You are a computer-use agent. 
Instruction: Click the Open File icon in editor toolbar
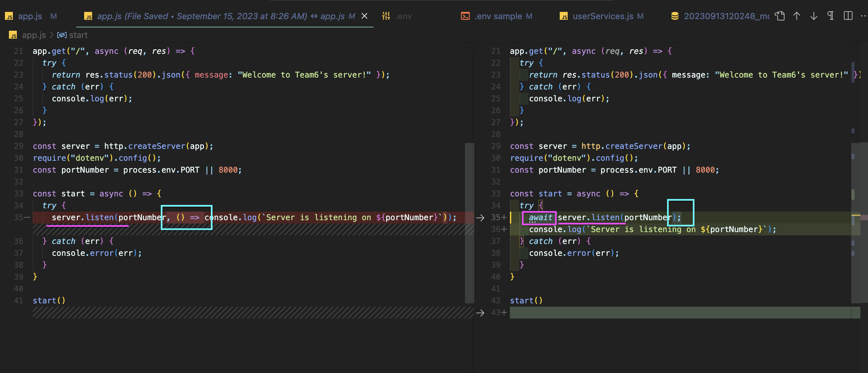780,16
